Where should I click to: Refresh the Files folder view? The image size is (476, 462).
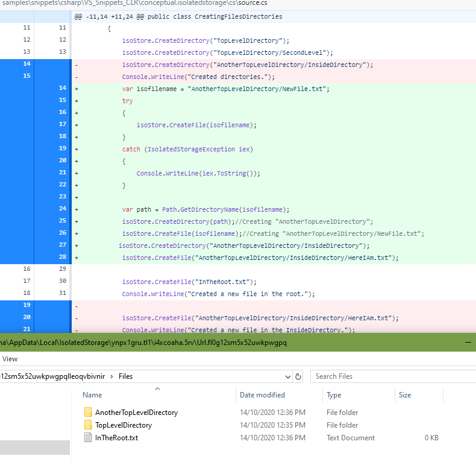click(x=298, y=376)
